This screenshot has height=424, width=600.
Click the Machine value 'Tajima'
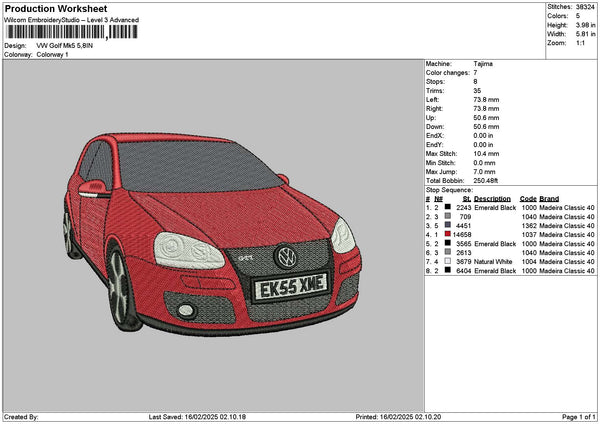[x=483, y=64]
